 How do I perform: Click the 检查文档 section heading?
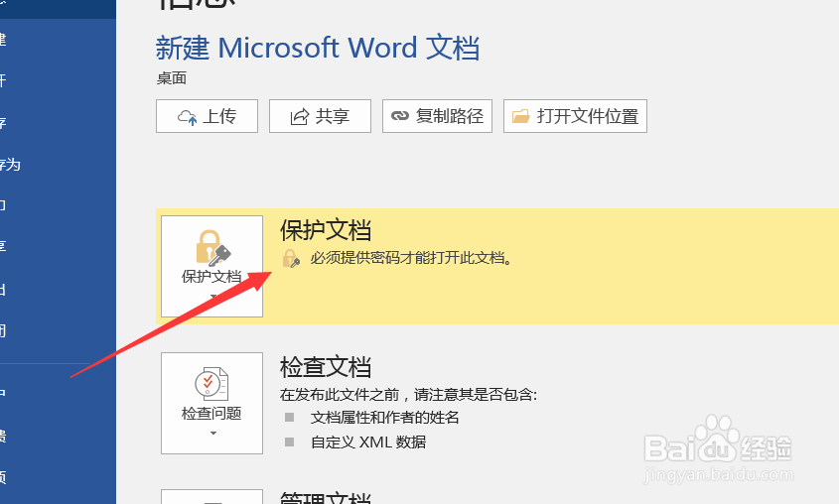point(326,367)
